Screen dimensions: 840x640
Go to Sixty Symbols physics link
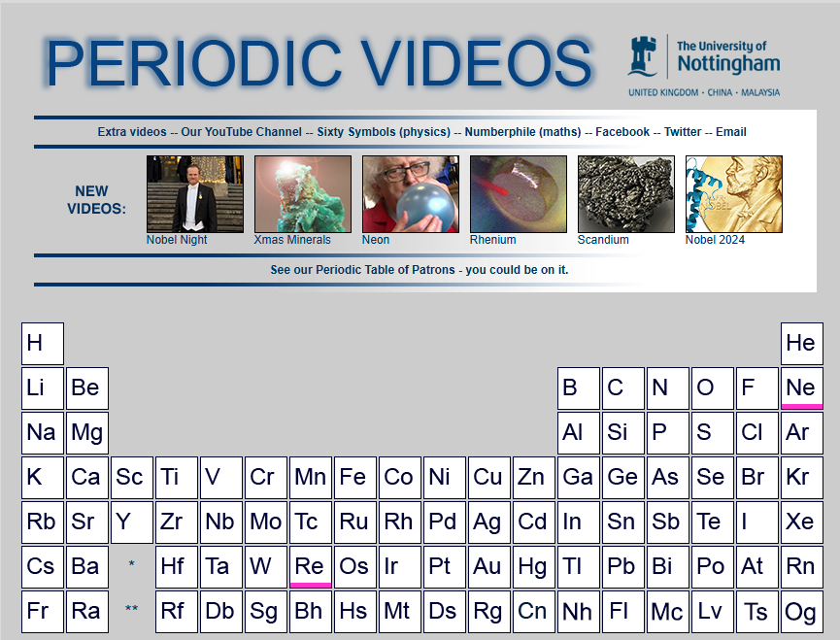click(x=384, y=132)
